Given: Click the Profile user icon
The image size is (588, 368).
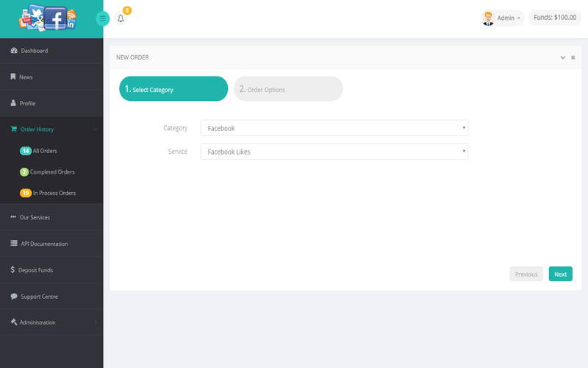Looking at the screenshot, I should click(x=13, y=103).
